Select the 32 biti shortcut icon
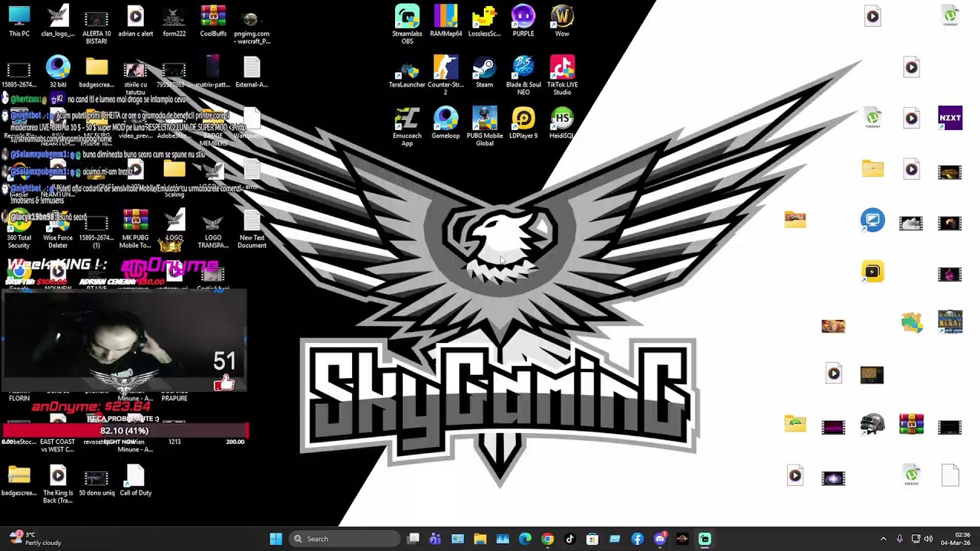 pos(57,72)
